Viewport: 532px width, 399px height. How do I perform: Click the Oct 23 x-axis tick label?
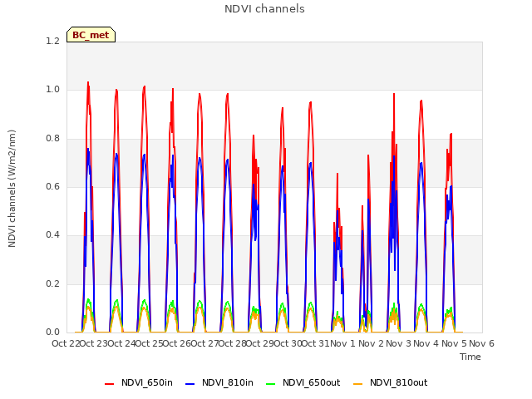point(93,343)
